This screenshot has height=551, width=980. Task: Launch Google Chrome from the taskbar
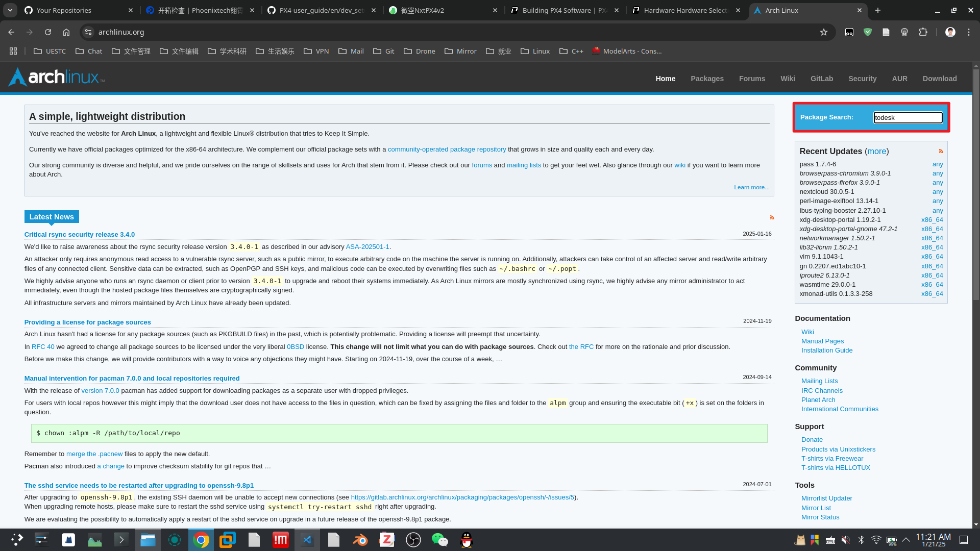coord(201,540)
